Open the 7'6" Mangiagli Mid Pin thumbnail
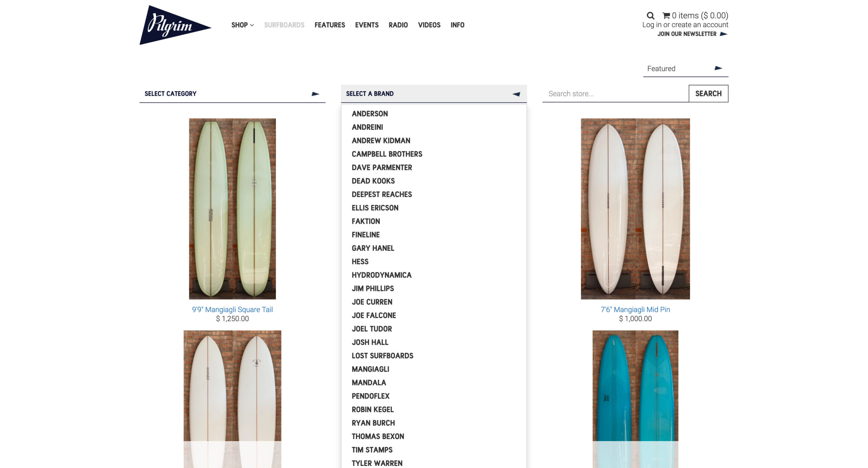The width and height of the screenshot is (868, 468). 635,209
